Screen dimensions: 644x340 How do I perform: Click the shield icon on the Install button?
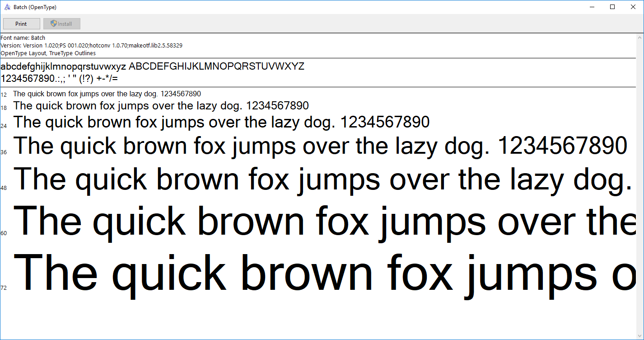point(54,24)
